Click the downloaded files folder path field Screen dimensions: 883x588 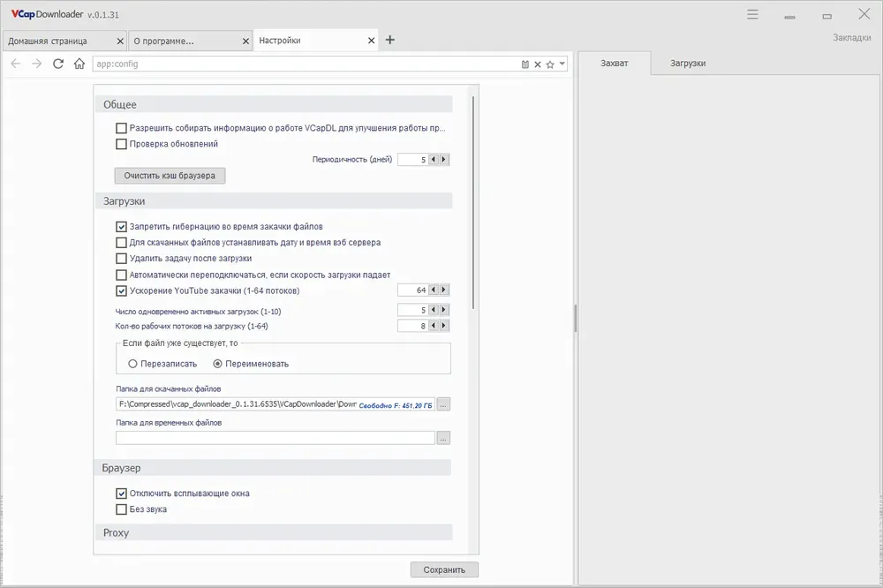275,404
